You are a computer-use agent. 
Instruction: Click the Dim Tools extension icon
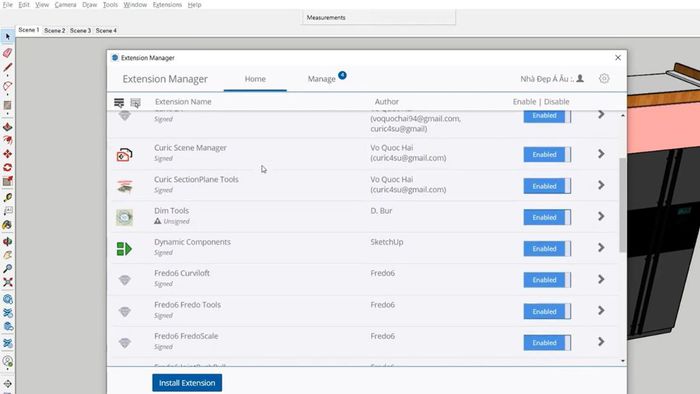tap(125, 217)
